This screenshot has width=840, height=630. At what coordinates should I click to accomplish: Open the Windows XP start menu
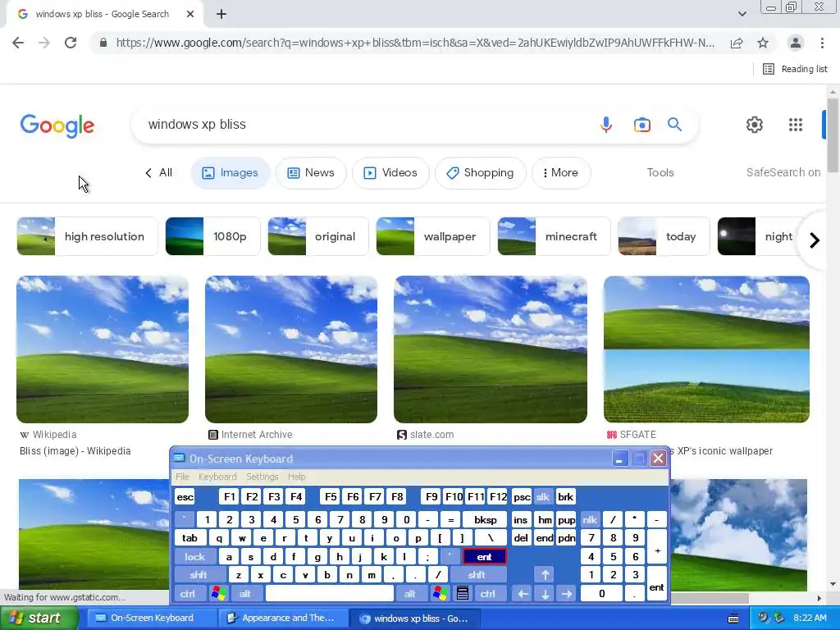tap(39, 619)
